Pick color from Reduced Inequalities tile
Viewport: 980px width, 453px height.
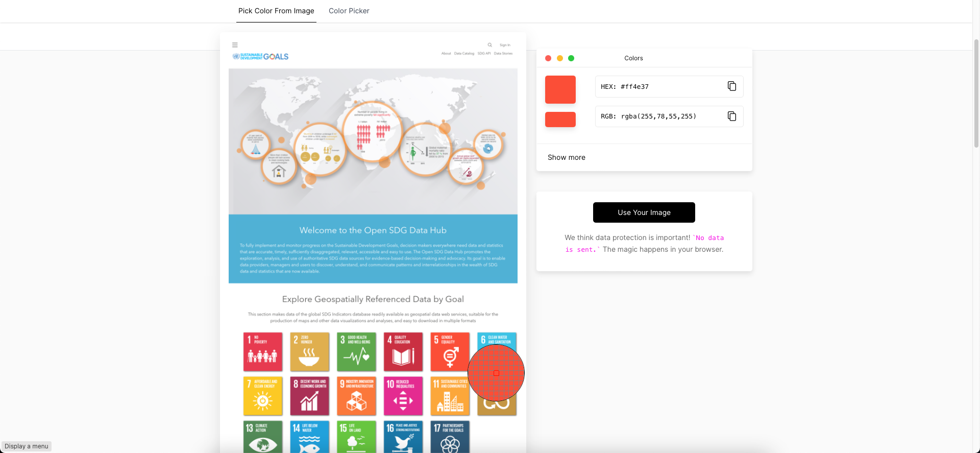click(403, 396)
